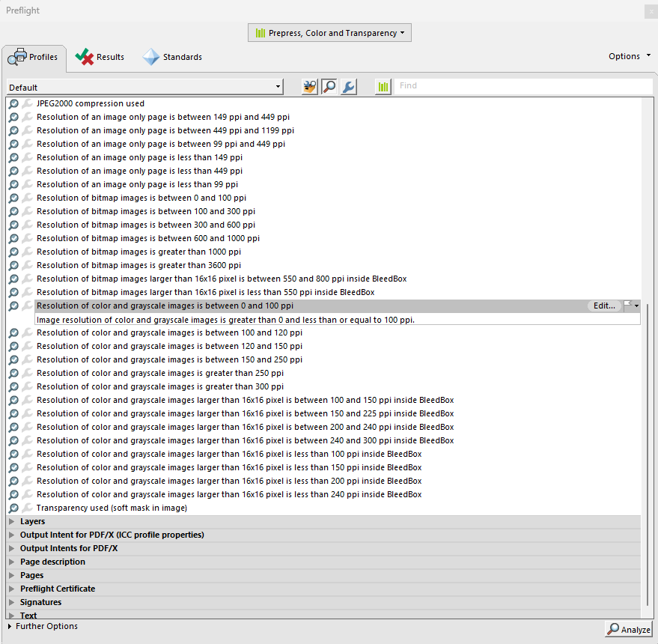658x644 pixels.
Task: Select "color and grayscale images is between 120 and 150 ppi"
Action: (169, 346)
